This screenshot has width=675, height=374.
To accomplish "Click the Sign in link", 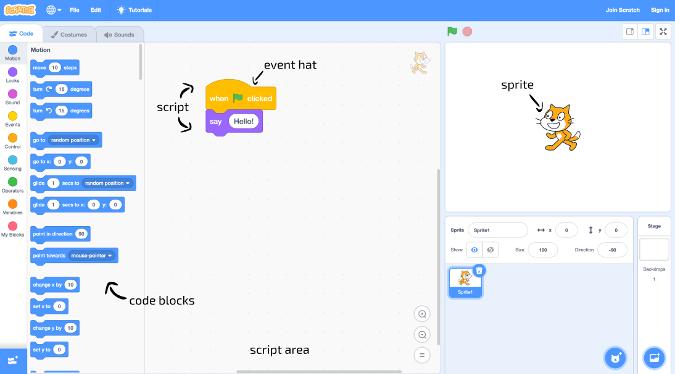I will pos(660,10).
